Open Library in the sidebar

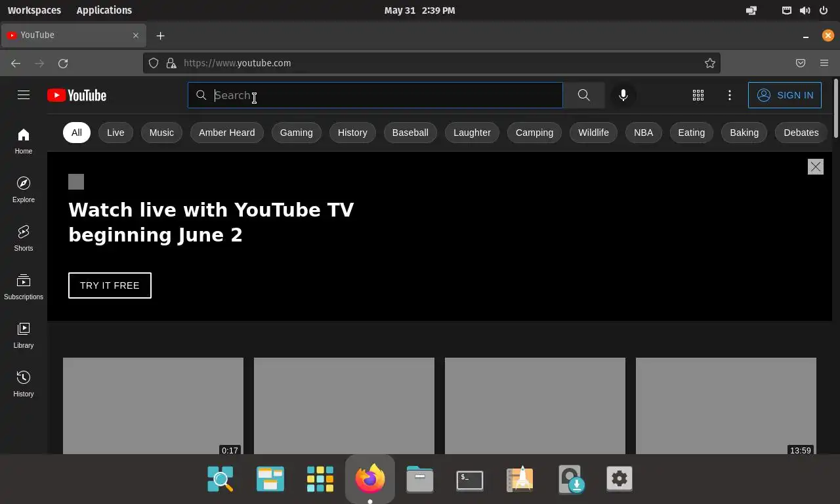click(x=24, y=335)
